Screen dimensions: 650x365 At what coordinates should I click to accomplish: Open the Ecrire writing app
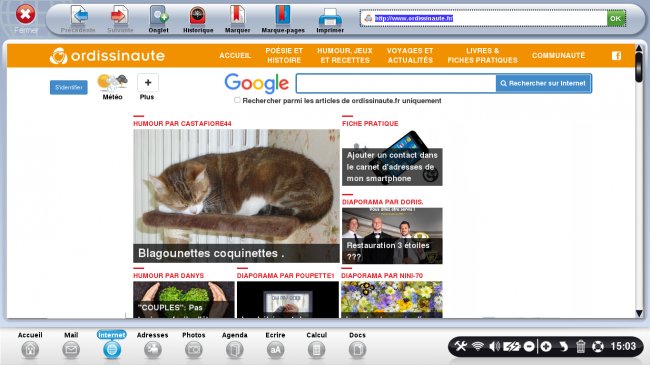point(276,345)
